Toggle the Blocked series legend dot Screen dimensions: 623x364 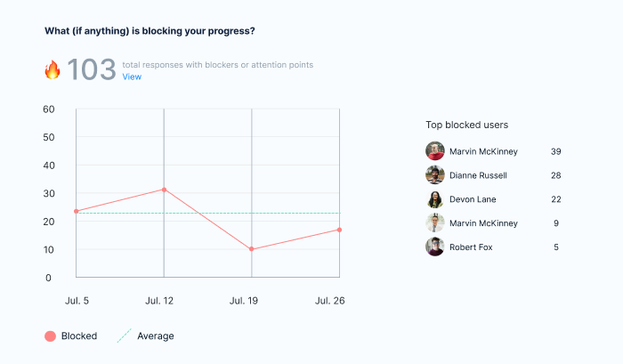pyautogui.click(x=51, y=336)
